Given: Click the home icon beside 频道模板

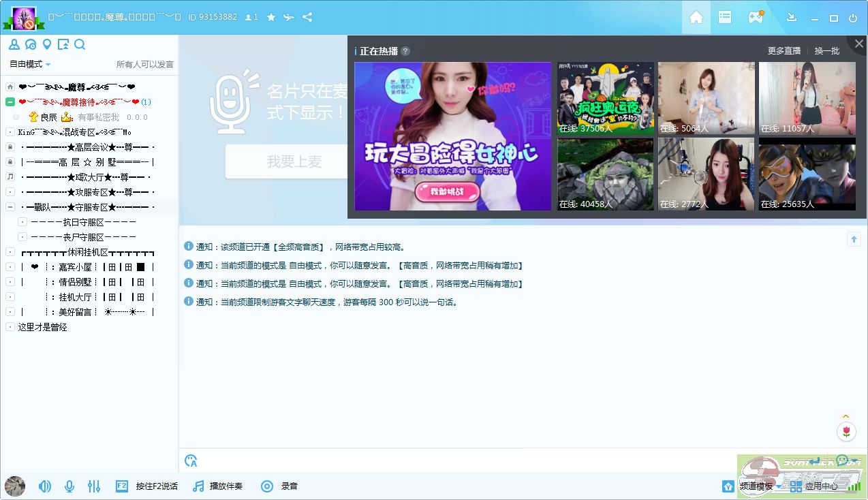Looking at the screenshot, I should (x=728, y=486).
